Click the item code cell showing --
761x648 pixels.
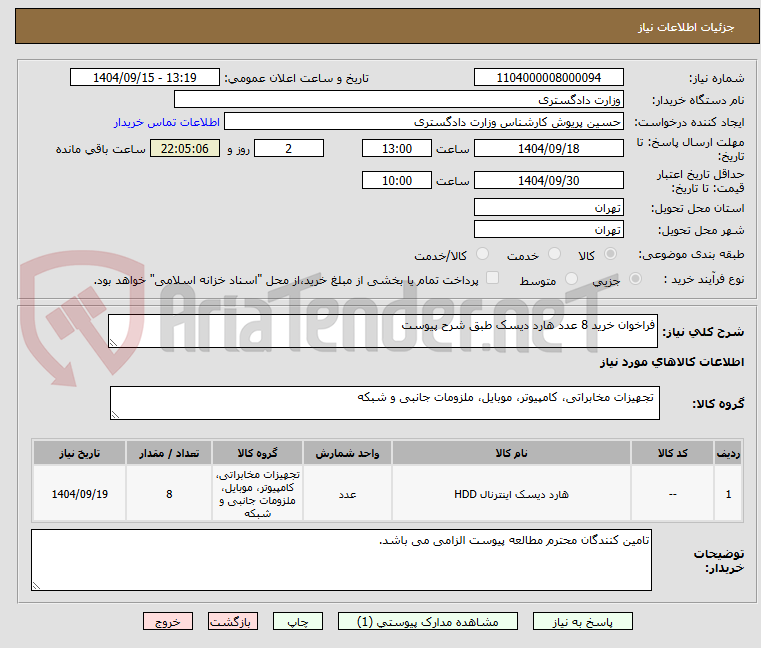pos(672,494)
